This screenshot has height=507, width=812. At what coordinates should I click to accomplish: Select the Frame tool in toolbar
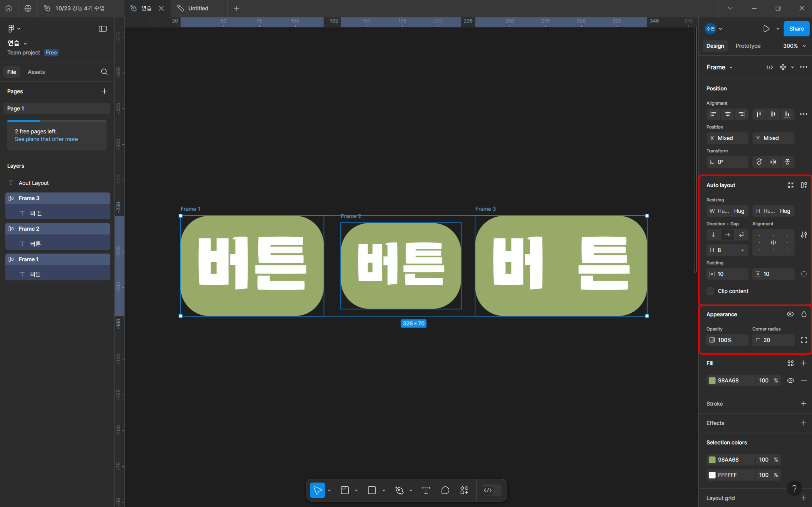[x=345, y=490]
